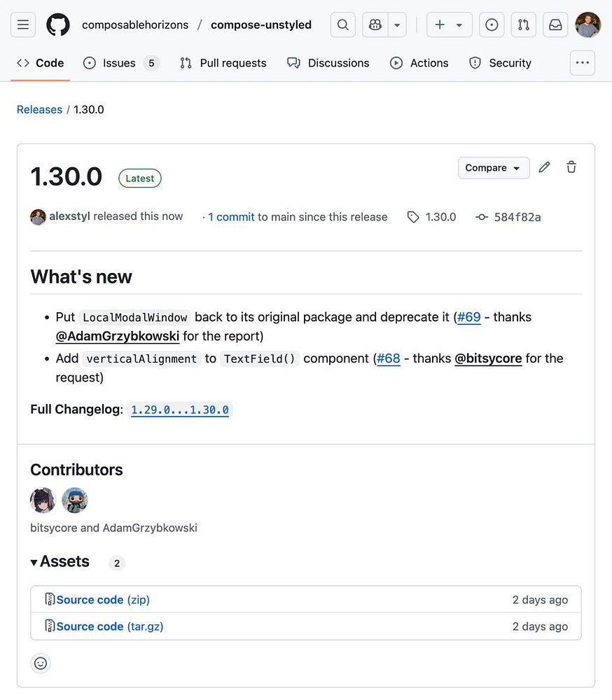Open the search magnifier button
This screenshot has height=700, width=612.
pyautogui.click(x=342, y=25)
